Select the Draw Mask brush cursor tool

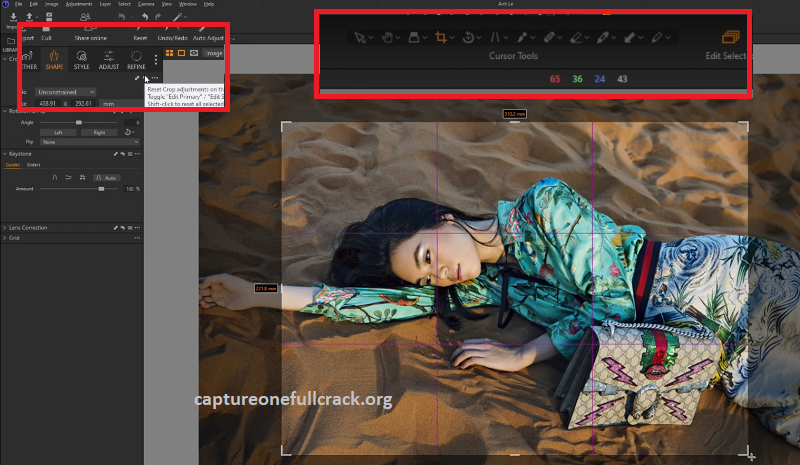(x=521, y=37)
